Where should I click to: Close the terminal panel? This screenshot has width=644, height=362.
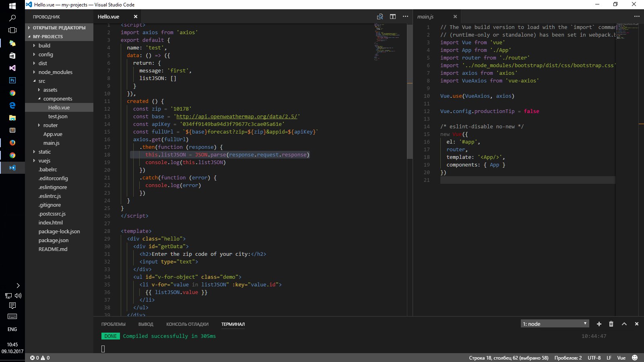[x=637, y=324]
